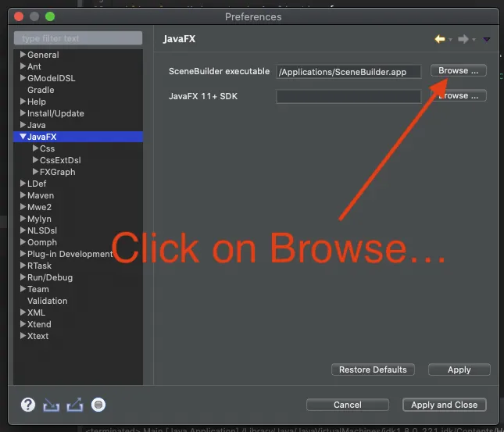Select the Gradle preference page
Screen dimensions: 504x432
[41, 90]
